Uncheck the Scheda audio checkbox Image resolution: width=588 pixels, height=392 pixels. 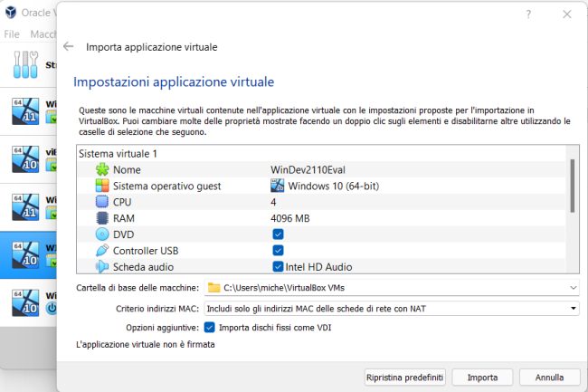click(x=278, y=266)
